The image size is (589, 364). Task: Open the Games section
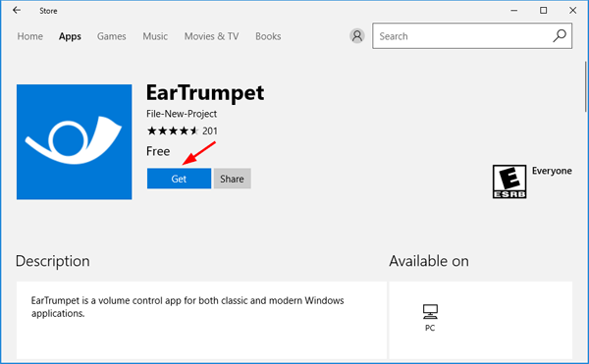click(112, 36)
